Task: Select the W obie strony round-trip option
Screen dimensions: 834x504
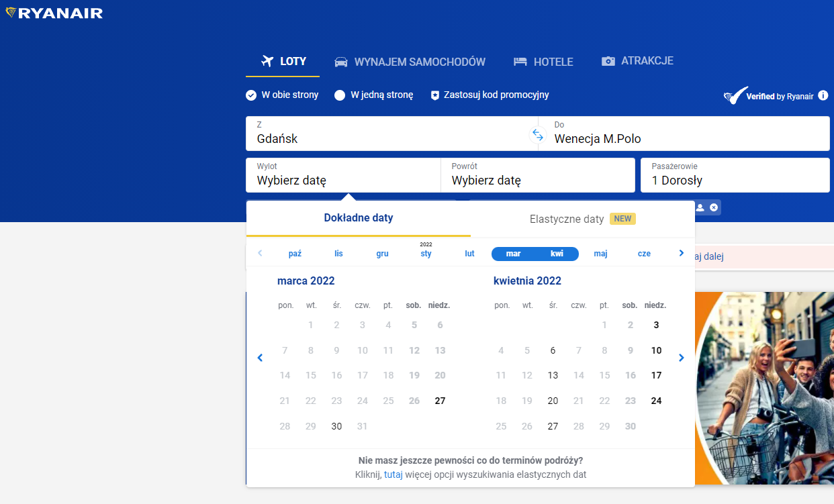Action: tap(251, 95)
